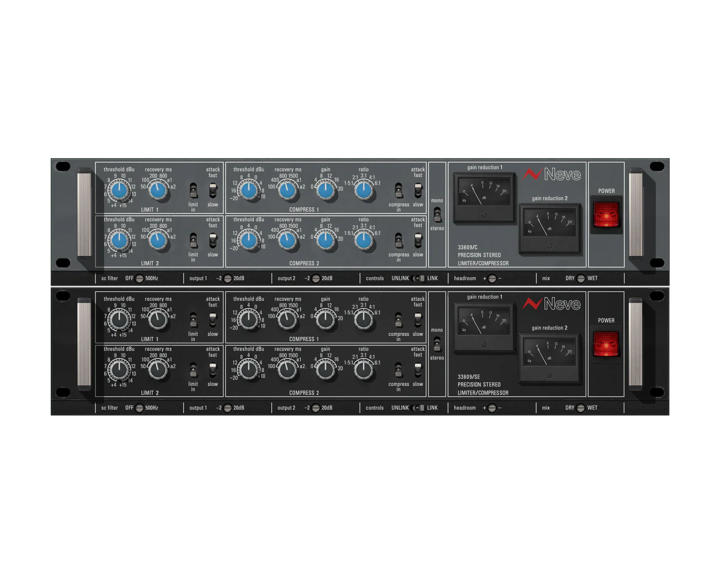Click gain reduction 2 meter on 33609/SE

pos(550,358)
